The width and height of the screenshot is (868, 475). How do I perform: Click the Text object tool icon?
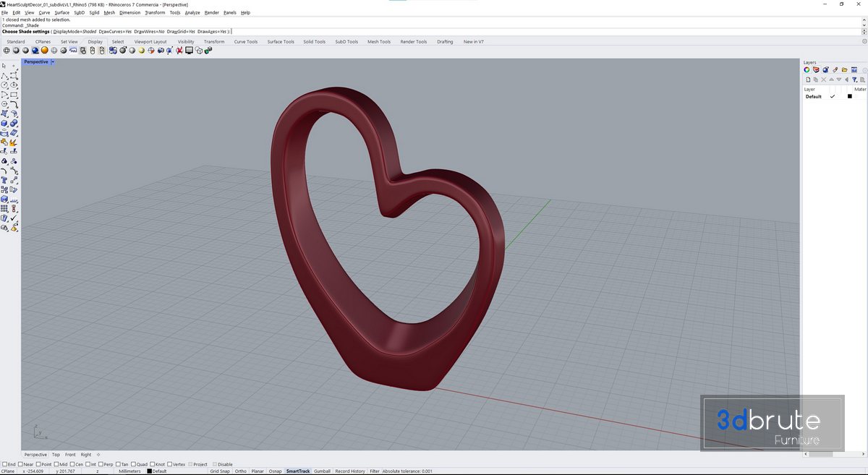pyautogui.click(x=4, y=180)
